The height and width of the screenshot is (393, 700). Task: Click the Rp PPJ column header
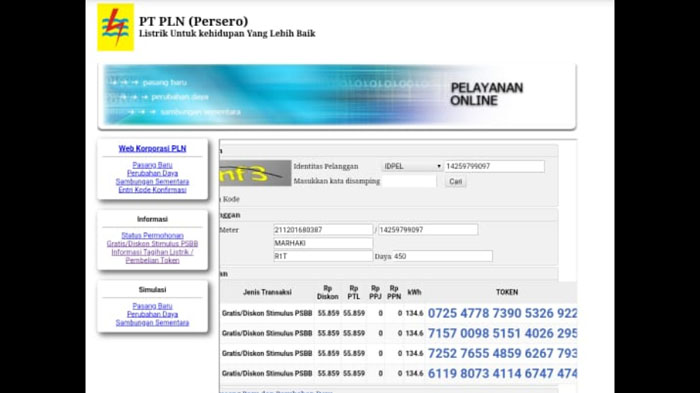pyautogui.click(x=375, y=292)
